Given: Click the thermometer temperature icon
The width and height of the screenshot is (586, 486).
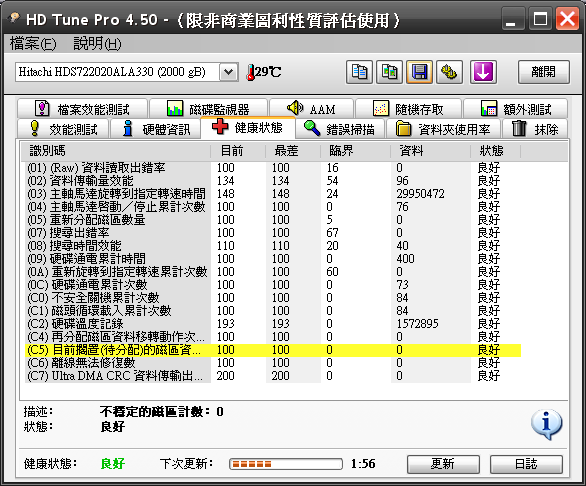Looking at the screenshot, I should point(251,72).
